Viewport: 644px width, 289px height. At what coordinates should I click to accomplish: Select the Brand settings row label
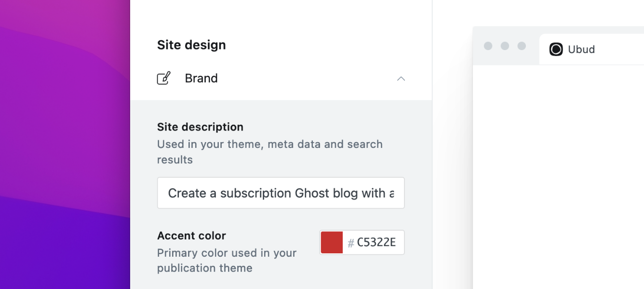(201, 78)
